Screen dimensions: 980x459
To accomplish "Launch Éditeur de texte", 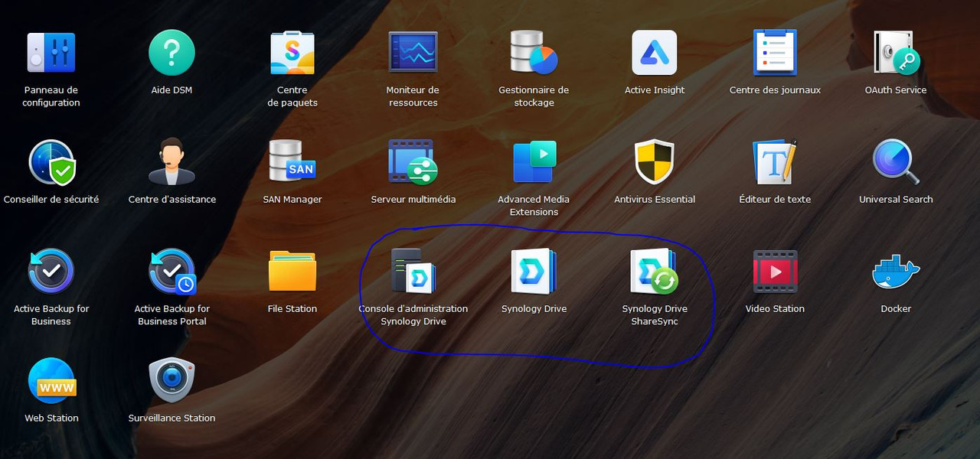I will tap(775, 162).
